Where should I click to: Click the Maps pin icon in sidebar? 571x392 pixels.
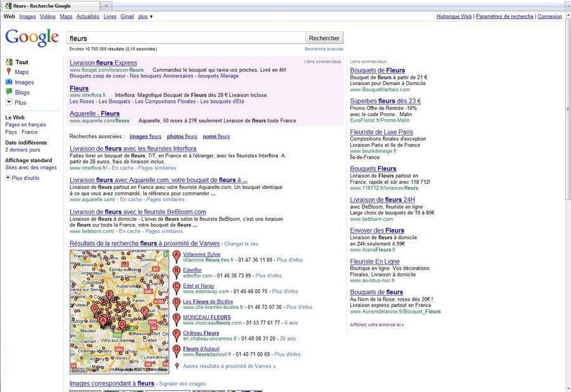9,72
